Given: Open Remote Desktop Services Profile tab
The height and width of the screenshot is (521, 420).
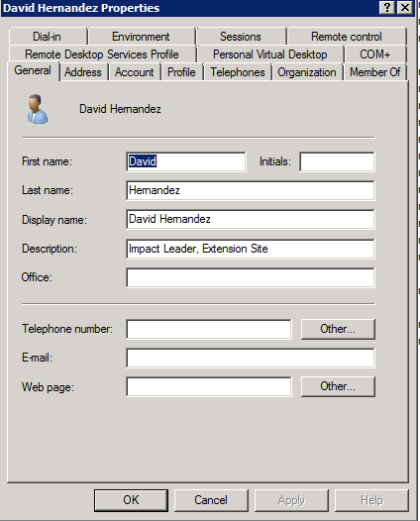Looking at the screenshot, I should tap(102, 54).
